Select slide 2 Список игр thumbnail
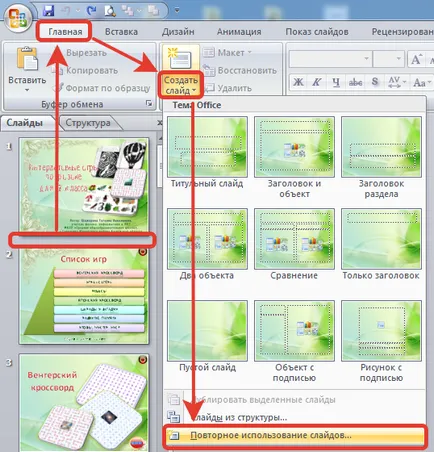This screenshot has width=434, height=452. [x=84, y=296]
